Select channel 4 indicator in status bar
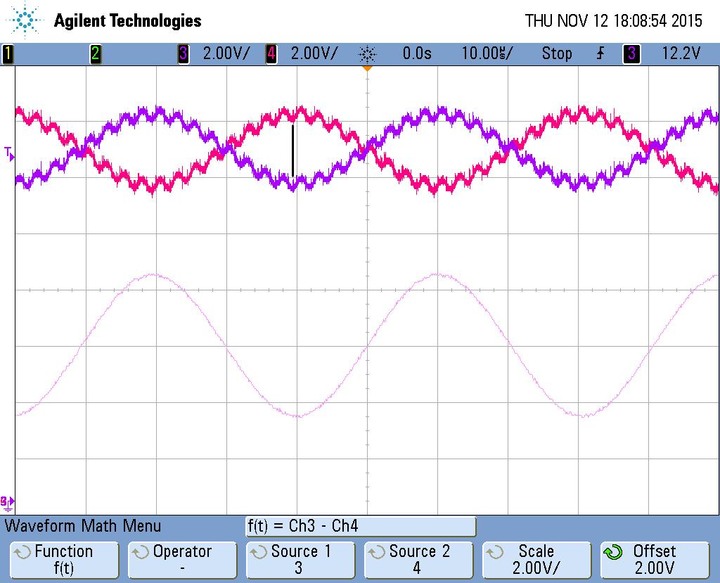Image resolution: width=720 pixels, height=583 pixels. [271, 54]
